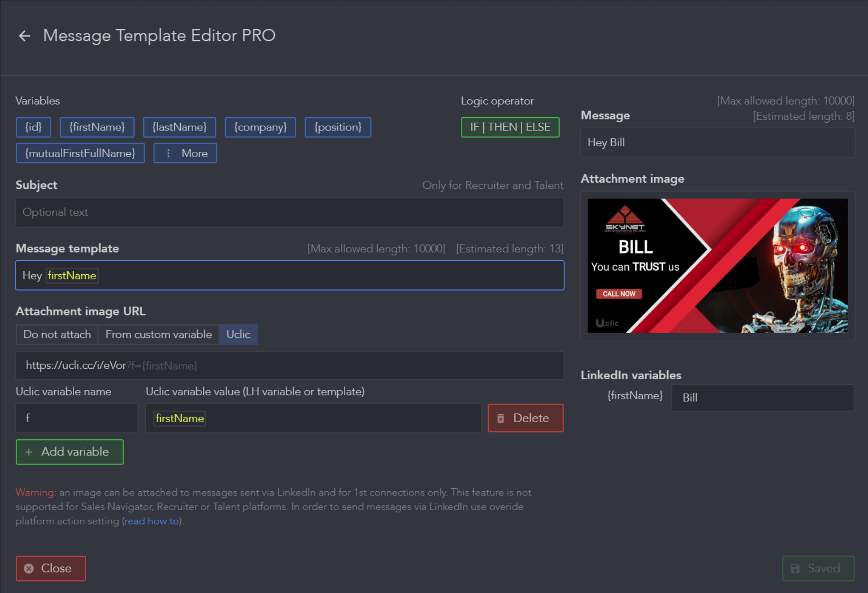Viewport: 868px width, 593px height.
Task: Click the plus icon on Add variable
Action: (29, 452)
